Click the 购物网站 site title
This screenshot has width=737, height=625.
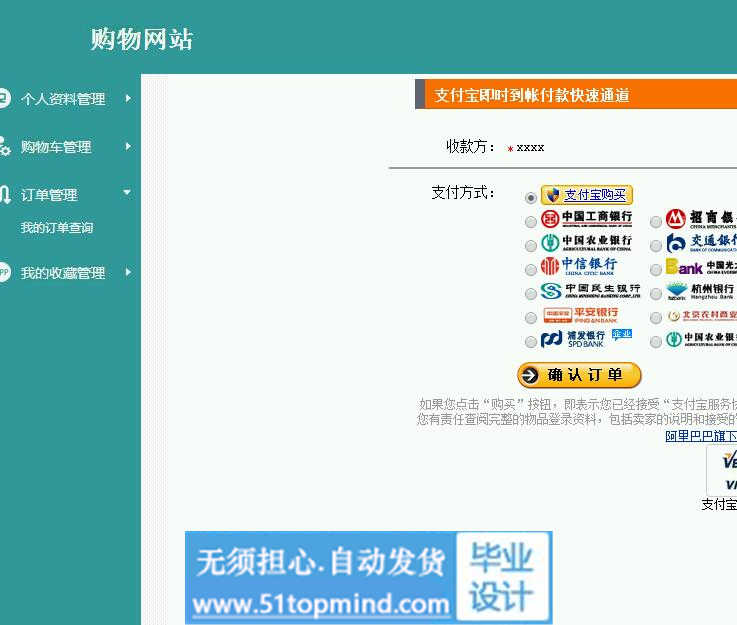[142, 39]
